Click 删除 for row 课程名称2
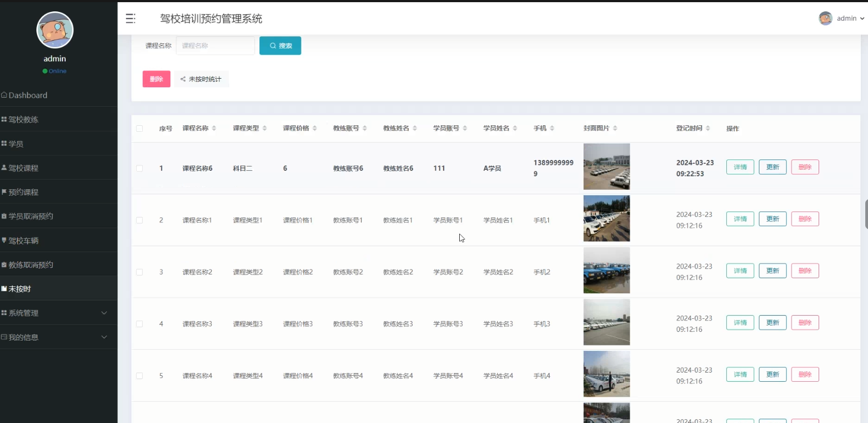 [x=805, y=271]
